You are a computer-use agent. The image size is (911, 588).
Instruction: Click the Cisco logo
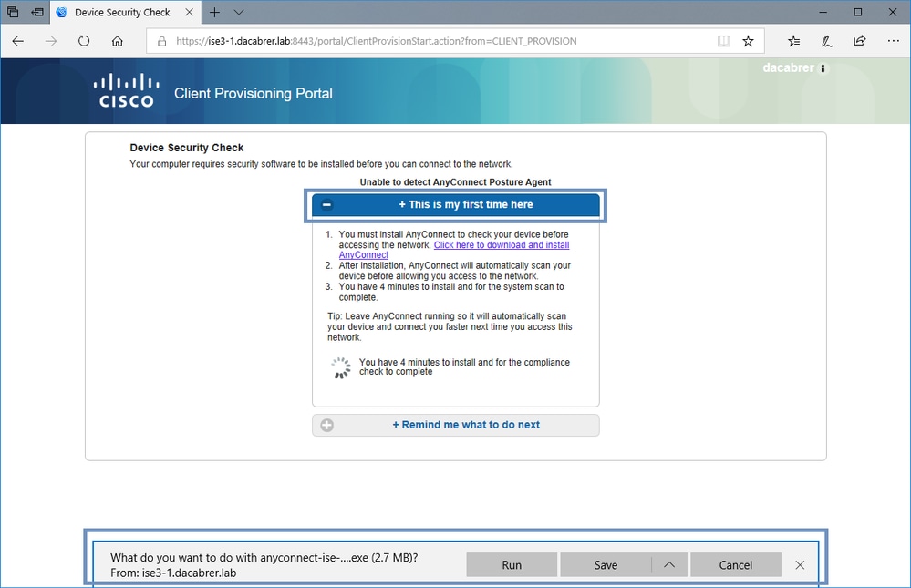click(x=126, y=90)
